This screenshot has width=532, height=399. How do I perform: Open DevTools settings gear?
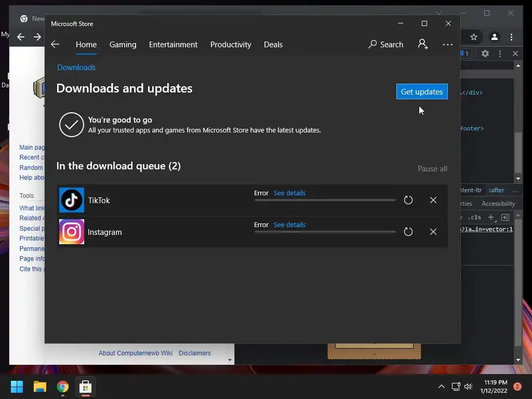(485, 54)
